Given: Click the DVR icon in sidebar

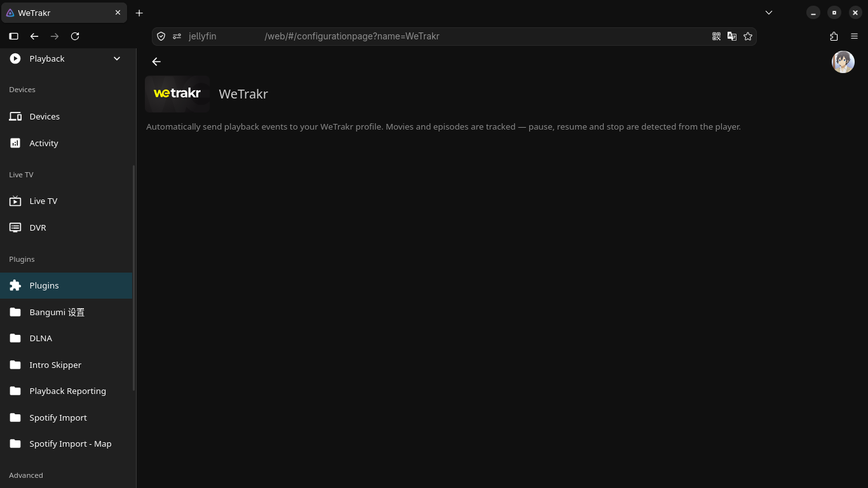Looking at the screenshot, I should [15, 227].
